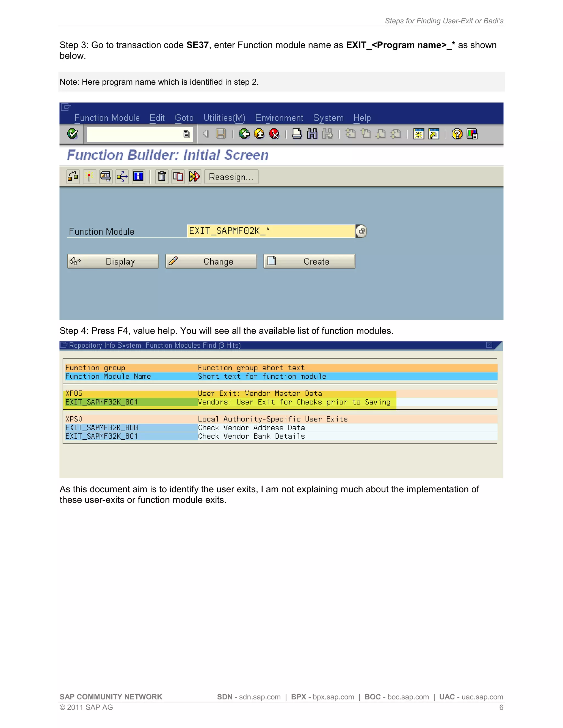Open the Function Module F4 value help
563x728 pixels.
click(x=361, y=231)
